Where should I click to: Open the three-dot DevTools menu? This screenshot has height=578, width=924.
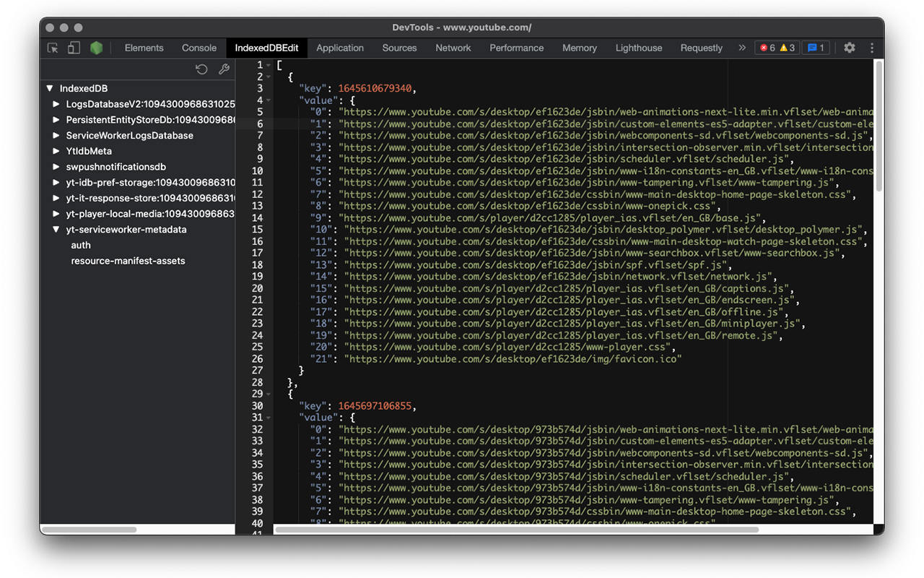click(x=871, y=48)
